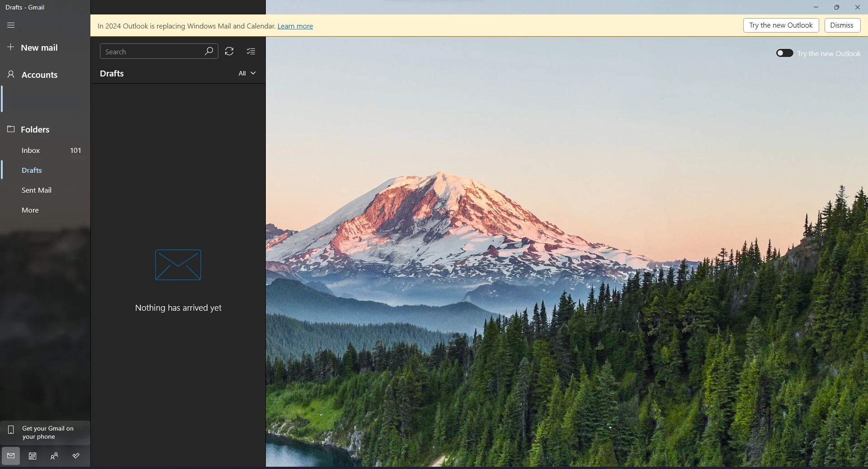Click the search magnifier icon
868x469 pixels.
209,52
